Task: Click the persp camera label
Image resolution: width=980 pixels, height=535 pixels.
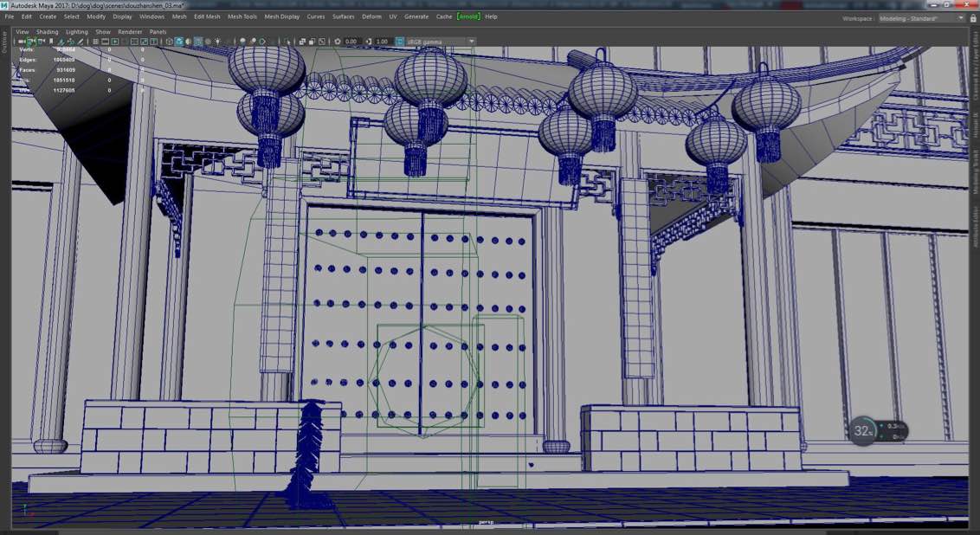Action: [x=486, y=522]
